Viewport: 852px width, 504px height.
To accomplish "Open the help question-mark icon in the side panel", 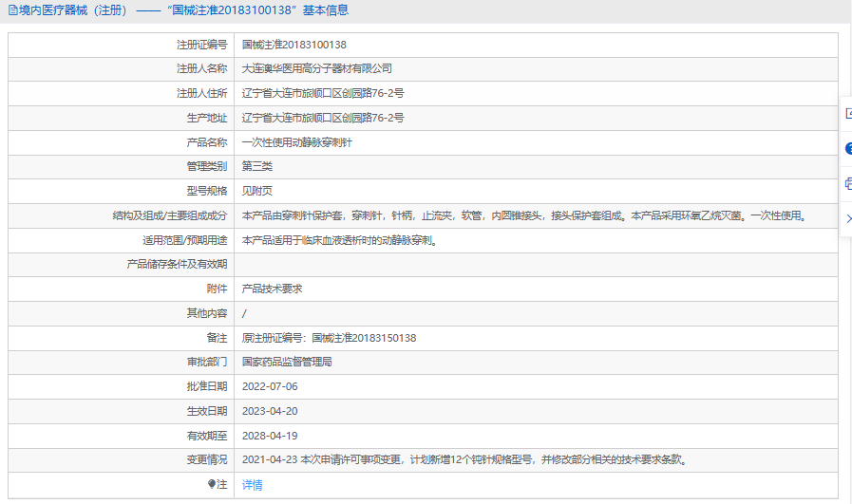I will click(848, 149).
